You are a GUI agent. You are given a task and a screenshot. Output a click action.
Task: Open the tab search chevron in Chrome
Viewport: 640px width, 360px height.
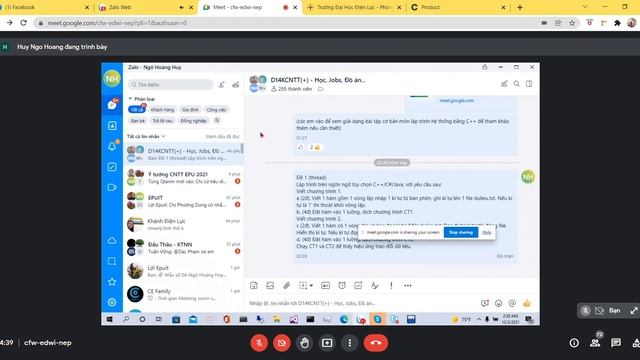585,7
